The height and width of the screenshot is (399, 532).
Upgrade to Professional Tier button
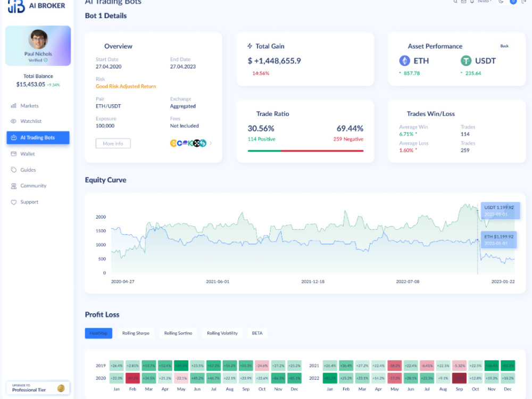point(38,388)
